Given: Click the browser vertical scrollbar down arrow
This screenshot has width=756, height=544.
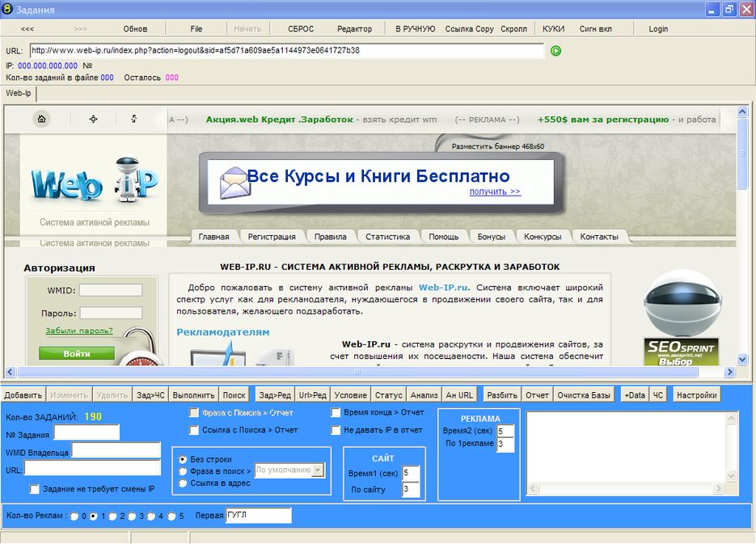Looking at the screenshot, I should [742, 359].
